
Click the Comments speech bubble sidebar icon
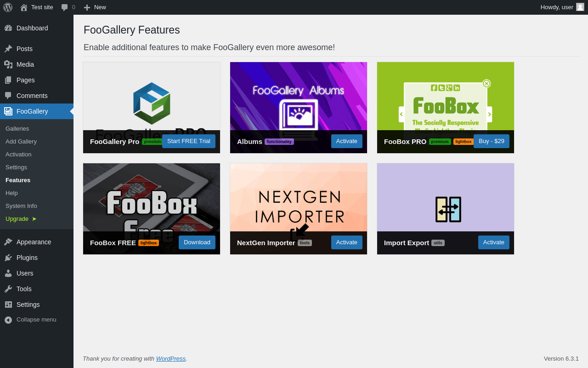click(8, 96)
